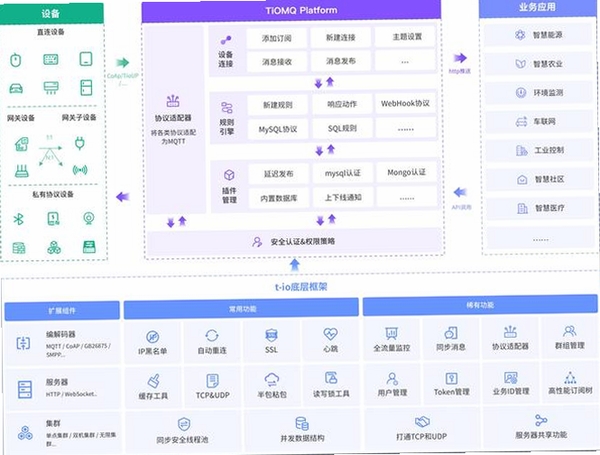Image resolution: width=600 pixels, height=455 pixels.
Task: Click the 群组管理 users icon
Action: tap(569, 331)
